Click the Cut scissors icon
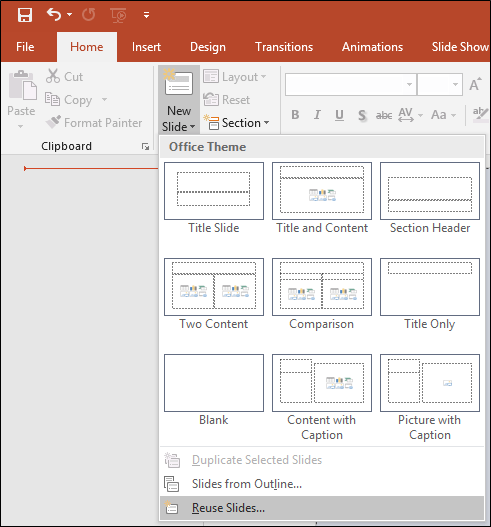Viewport: 491px width, 527px height. coord(53,76)
